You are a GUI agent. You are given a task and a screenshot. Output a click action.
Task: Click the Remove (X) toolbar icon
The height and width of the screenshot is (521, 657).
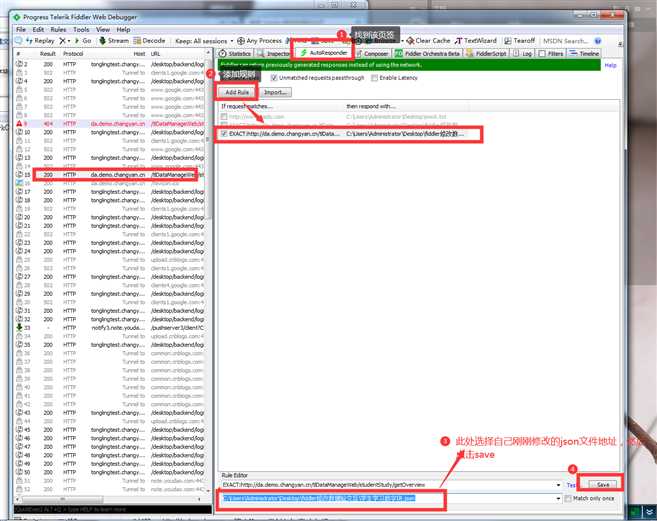[62, 41]
